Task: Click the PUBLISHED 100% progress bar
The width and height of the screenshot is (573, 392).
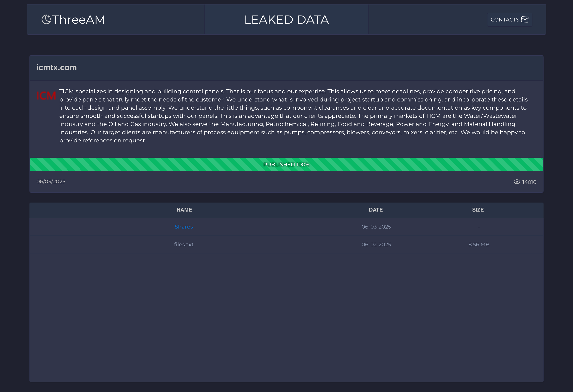Action: tap(286, 164)
